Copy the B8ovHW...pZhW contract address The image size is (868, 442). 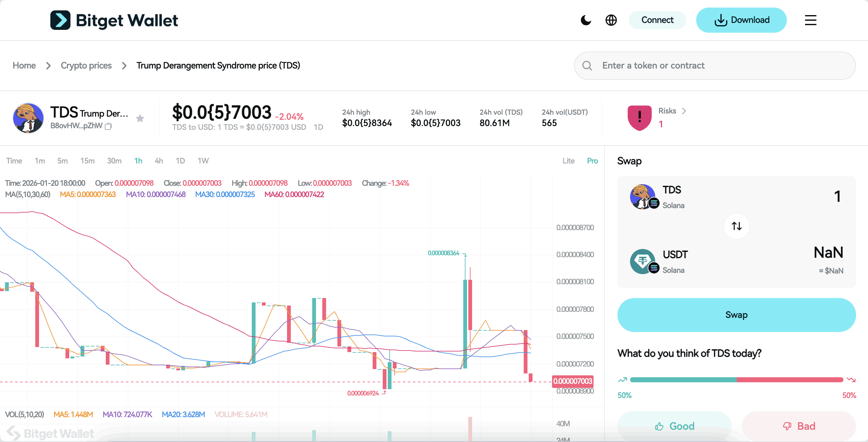108,126
